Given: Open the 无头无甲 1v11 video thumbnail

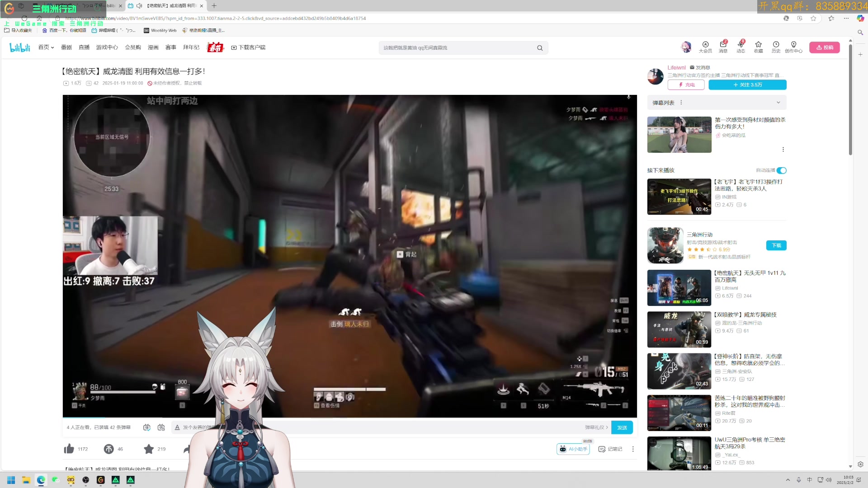Looking at the screenshot, I should (x=679, y=288).
